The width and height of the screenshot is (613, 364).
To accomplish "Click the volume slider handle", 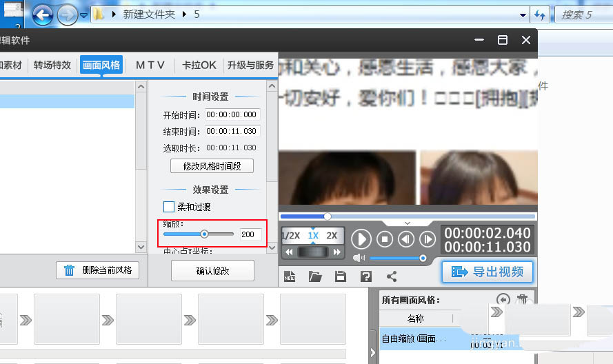I will (x=423, y=258).
